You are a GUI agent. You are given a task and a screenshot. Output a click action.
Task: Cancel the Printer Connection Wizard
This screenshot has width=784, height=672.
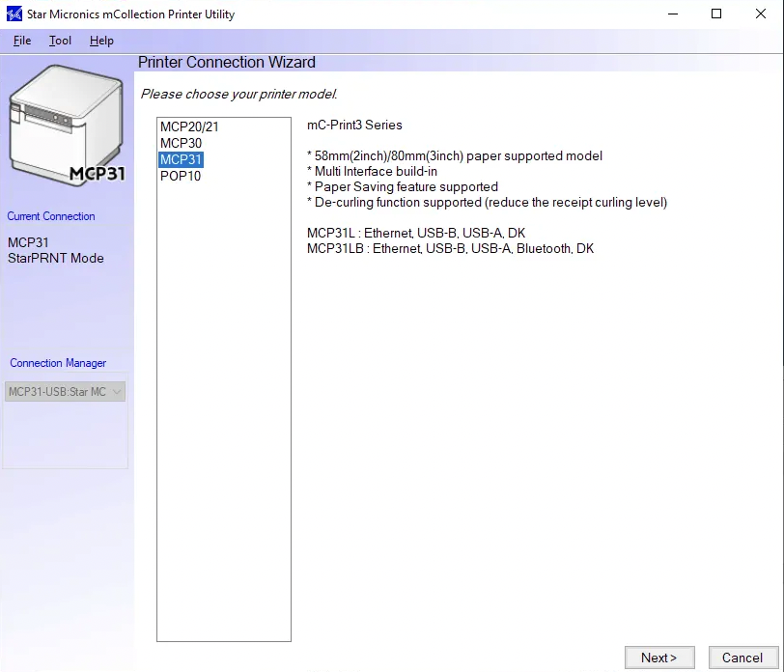click(742, 657)
